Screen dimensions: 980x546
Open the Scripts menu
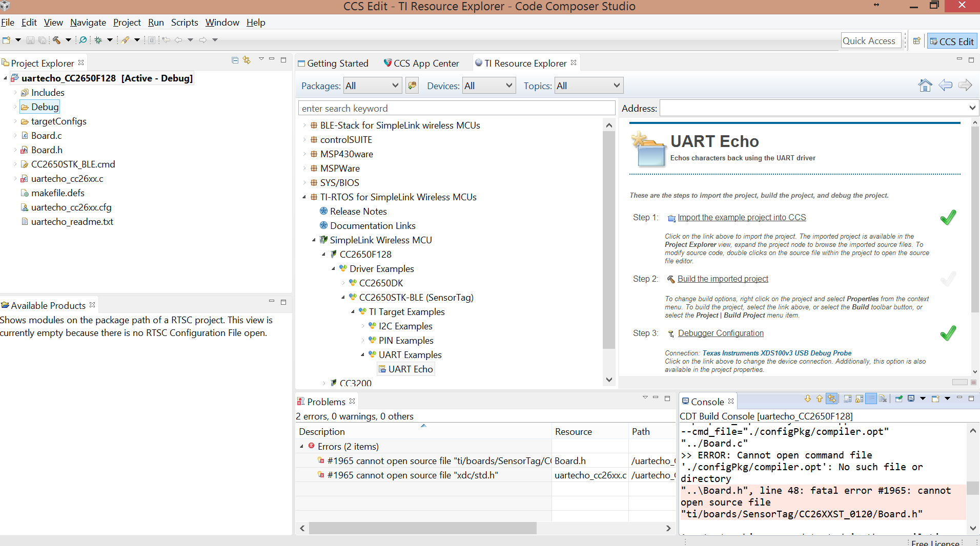coord(185,23)
